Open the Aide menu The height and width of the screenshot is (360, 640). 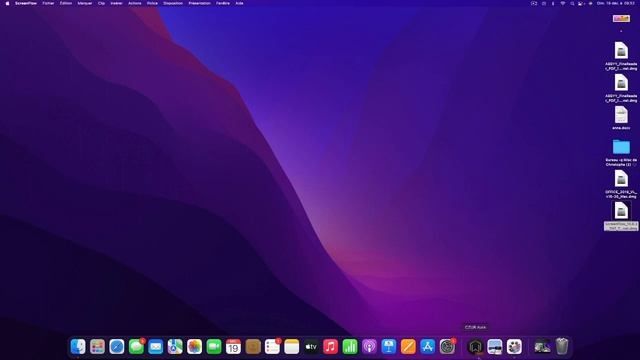click(240, 3)
